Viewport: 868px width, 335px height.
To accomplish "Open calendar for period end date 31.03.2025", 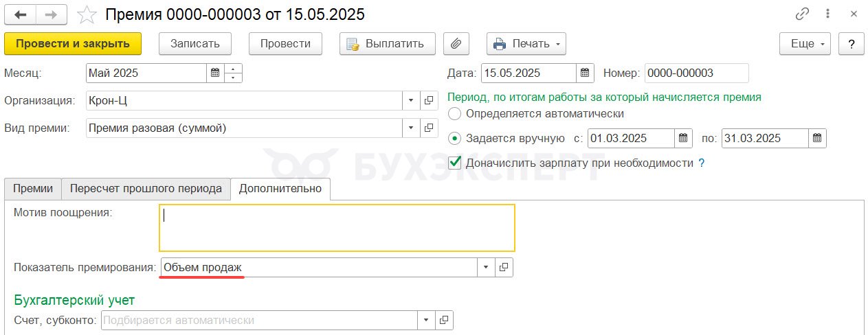I will click(817, 138).
